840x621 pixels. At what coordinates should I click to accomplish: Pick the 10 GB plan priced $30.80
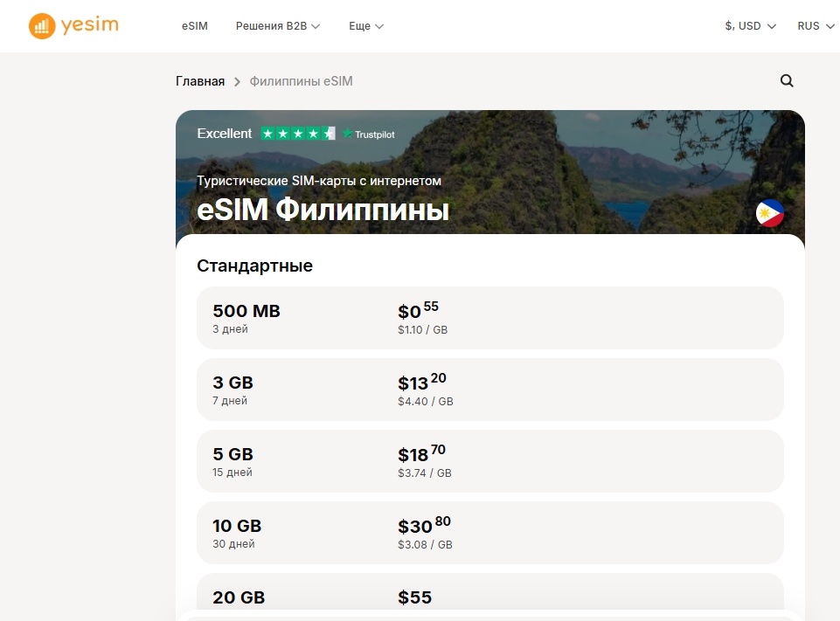click(489, 533)
